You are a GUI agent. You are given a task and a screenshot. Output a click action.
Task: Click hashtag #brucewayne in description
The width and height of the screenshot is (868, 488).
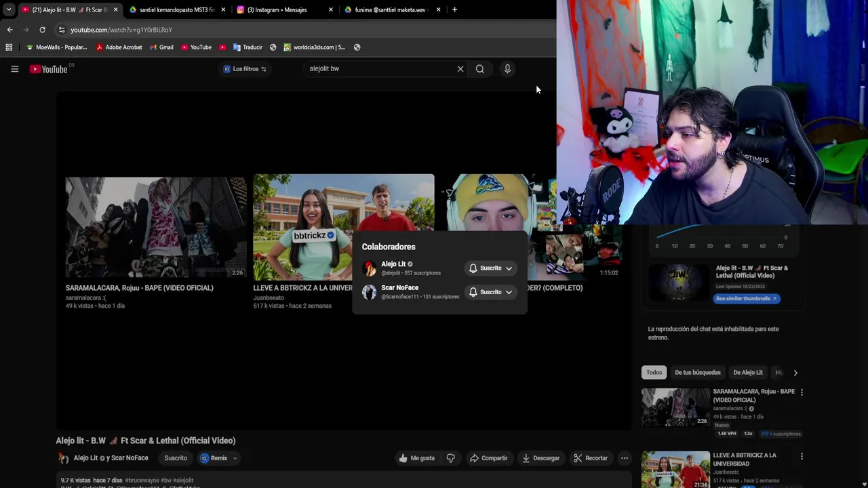pyautogui.click(x=142, y=480)
